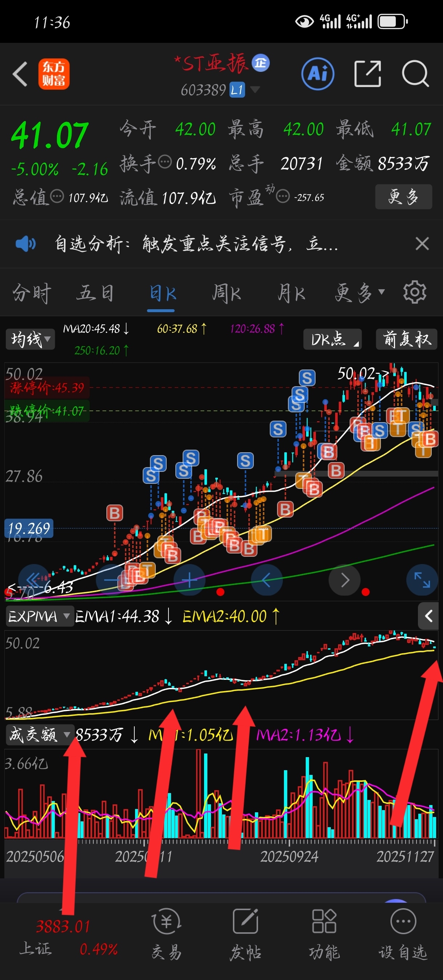Switch to 周K tab
The image size is (443, 980).
(x=227, y=293)
